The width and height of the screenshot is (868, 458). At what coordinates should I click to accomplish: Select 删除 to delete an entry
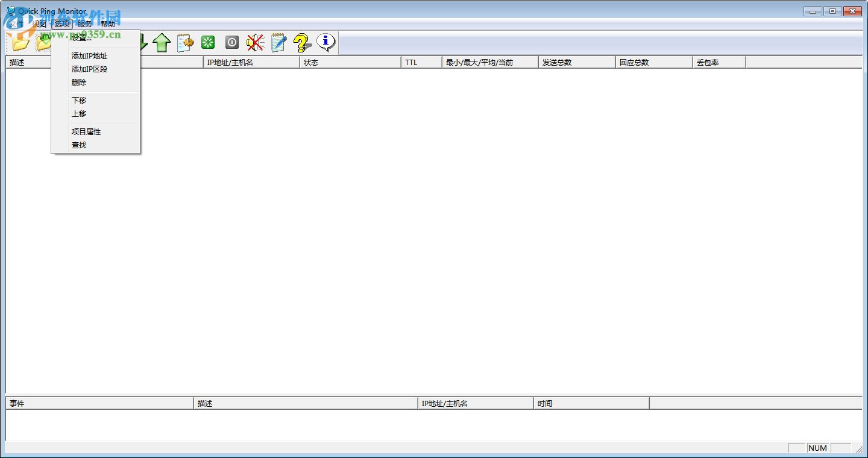(x=78, y=83)
